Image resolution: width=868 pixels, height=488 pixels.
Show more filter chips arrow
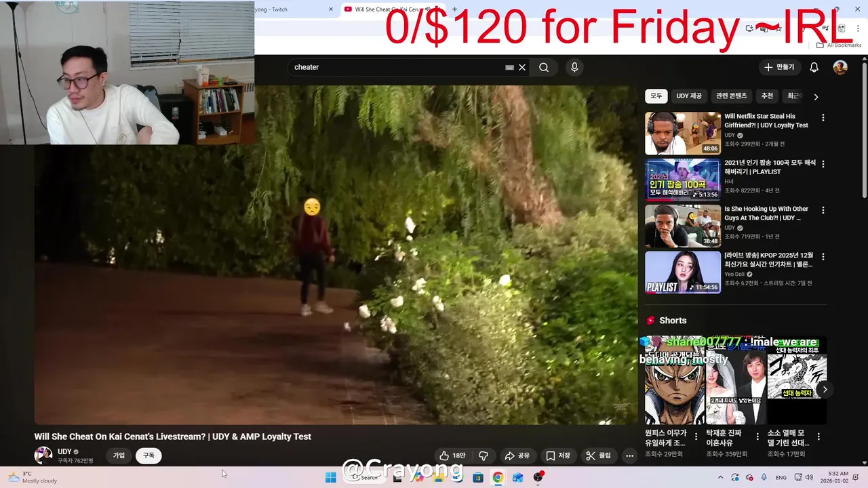click(816, 96)
